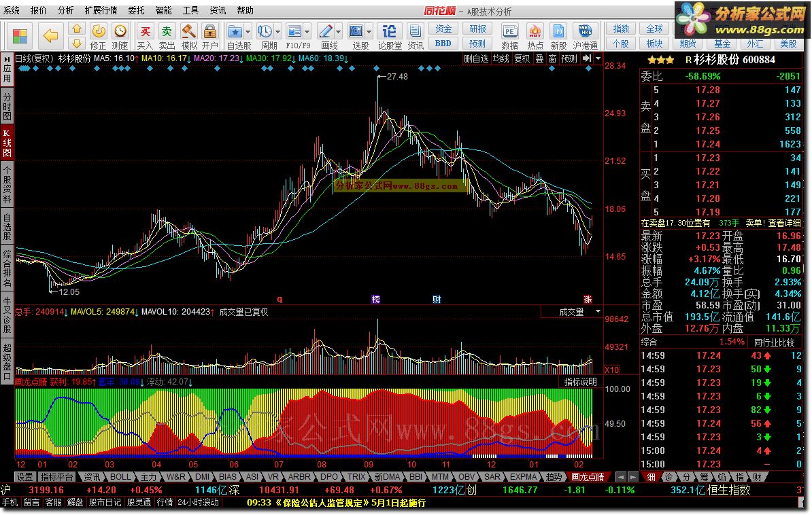Viewport: 812px width, 515px height.
Task: Click the 数据 PE icon
Action: click(509, 31)
